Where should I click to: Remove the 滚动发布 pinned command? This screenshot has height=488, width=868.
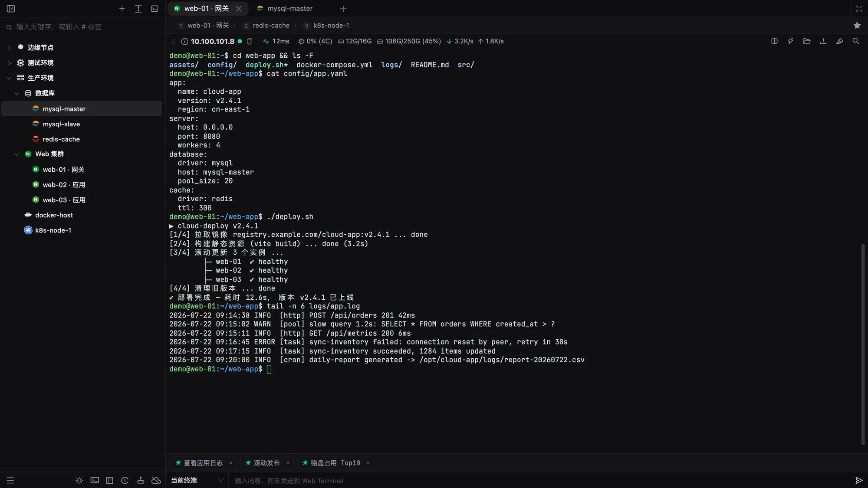[x=288, y=463]
